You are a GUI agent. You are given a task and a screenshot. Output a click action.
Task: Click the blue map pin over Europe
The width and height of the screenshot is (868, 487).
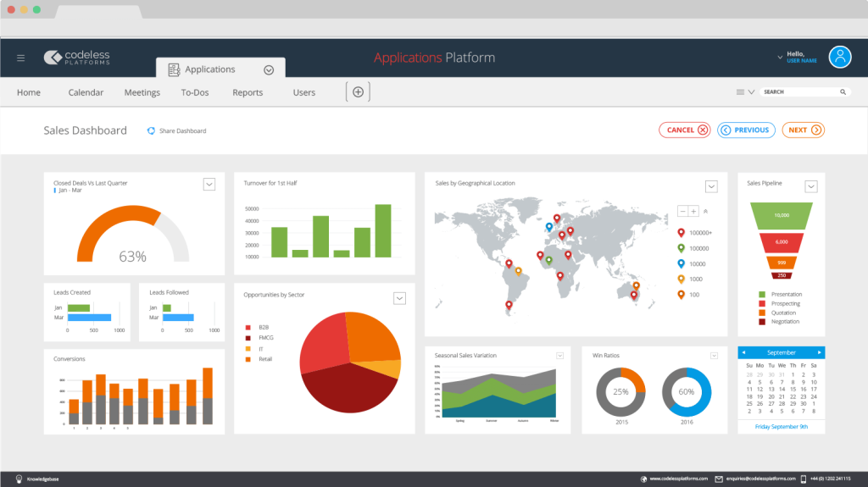pos(549,227)
